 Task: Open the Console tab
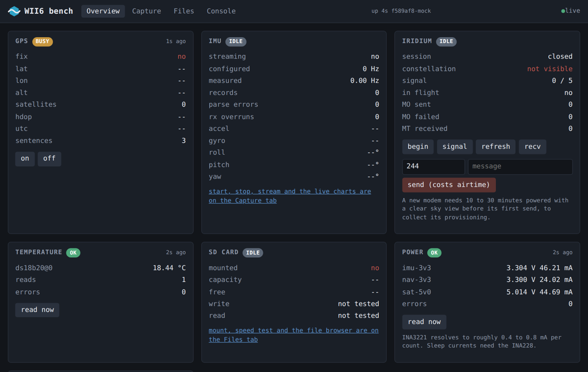[x=221, y=11]
